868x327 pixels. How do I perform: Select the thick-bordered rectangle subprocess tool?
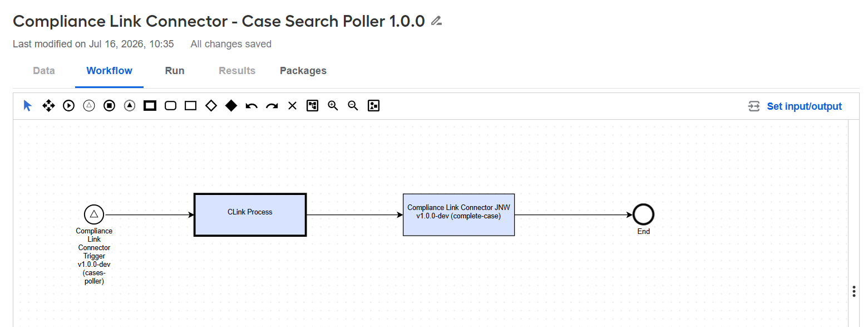[x=150, y=106]
